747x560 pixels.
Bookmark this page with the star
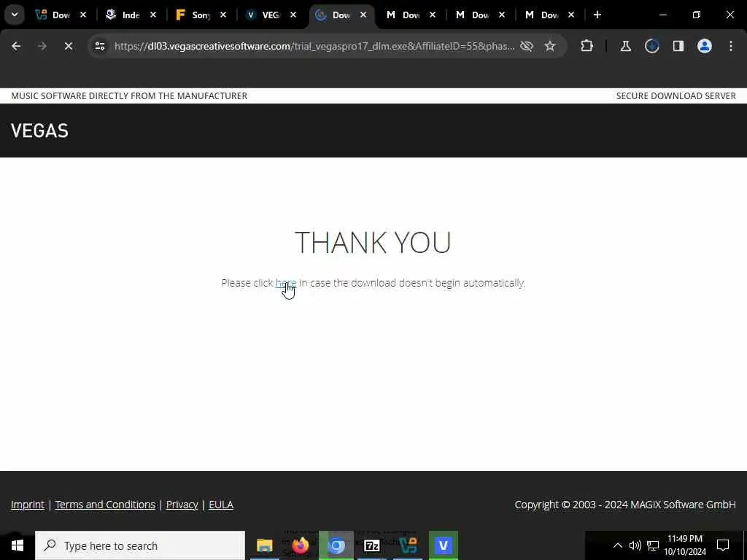pyautogui.click(x=550, y=46)
